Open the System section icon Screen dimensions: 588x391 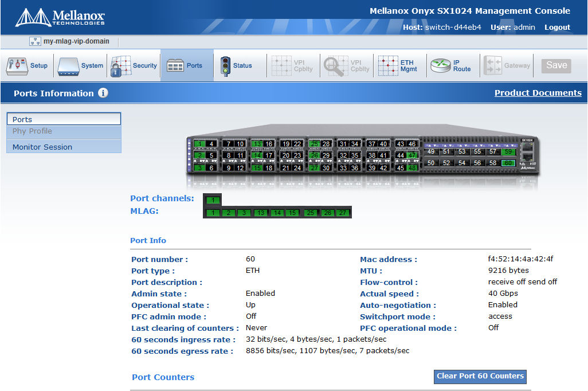[68, 65]
